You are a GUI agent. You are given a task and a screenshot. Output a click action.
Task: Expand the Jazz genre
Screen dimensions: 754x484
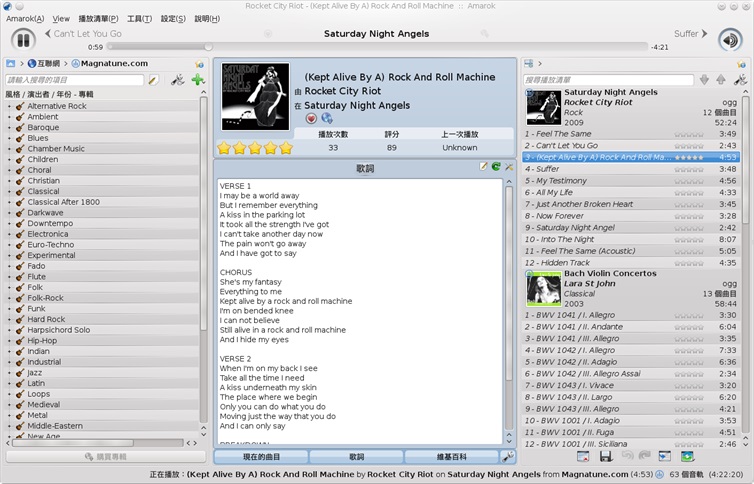point(9,372)
